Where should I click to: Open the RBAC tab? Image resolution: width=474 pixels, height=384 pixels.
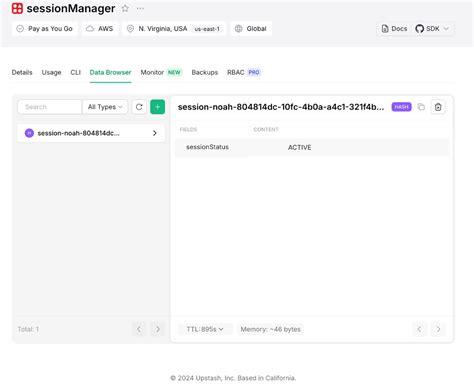click(244, 72)
